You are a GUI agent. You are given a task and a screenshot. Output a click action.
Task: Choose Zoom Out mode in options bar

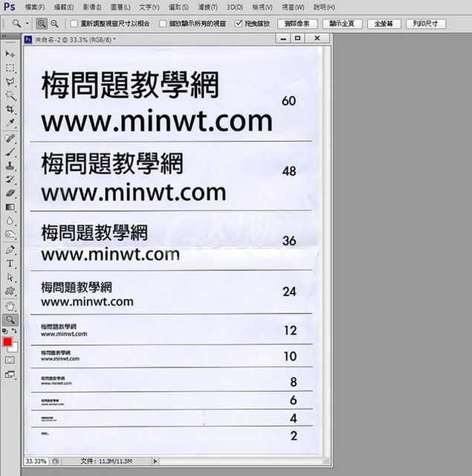[x=54, y=23]
